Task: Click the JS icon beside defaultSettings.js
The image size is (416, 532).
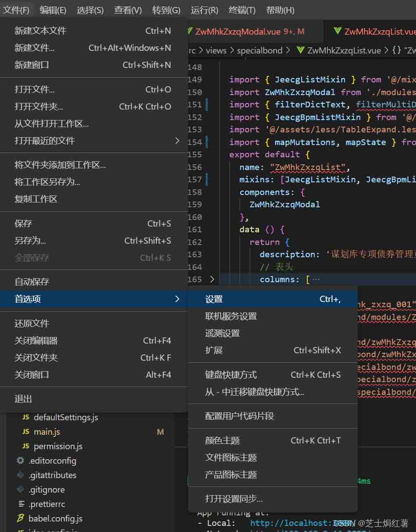Action: coord(25,417)
